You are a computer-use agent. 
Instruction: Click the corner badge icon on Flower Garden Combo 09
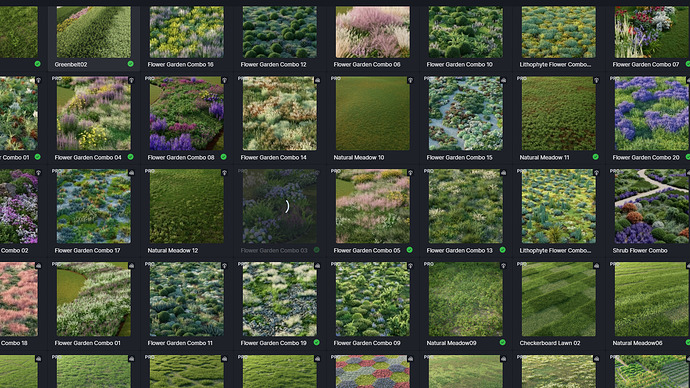(410, 266)
